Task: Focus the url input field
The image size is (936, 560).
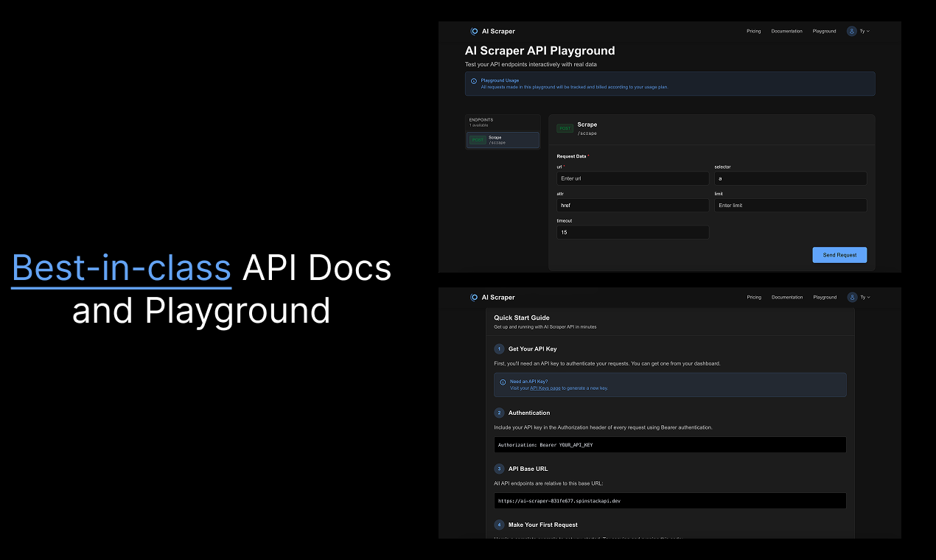Action: (632, 178)
